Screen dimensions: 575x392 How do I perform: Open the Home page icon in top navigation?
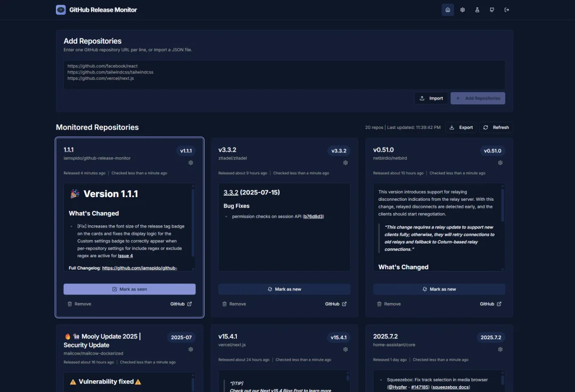pos(447,10)
